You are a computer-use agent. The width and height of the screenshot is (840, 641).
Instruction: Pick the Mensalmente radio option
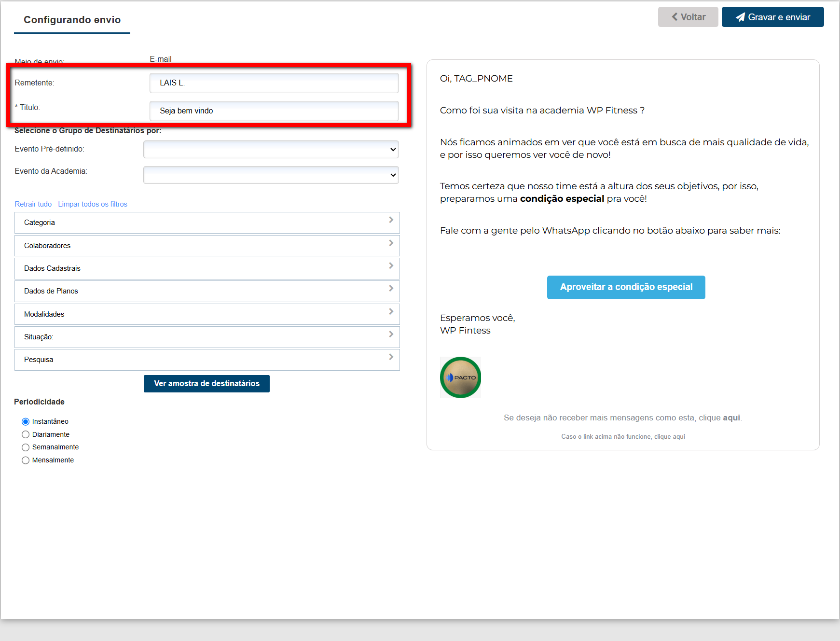click(26, 460)
